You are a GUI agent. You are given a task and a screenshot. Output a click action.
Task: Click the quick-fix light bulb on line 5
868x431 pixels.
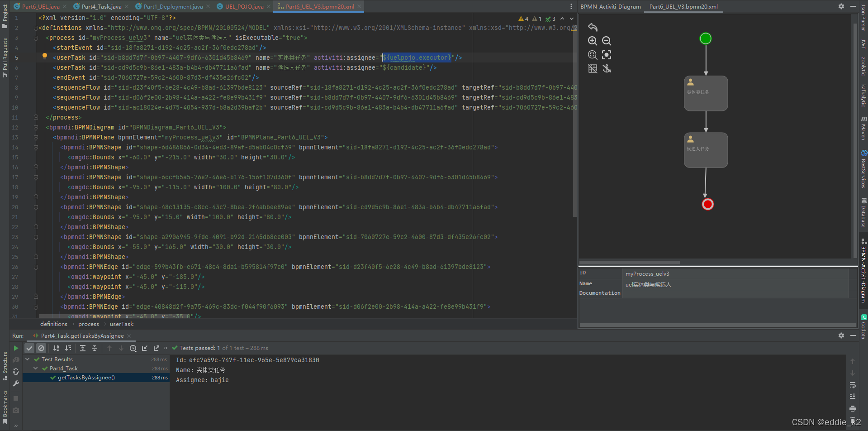pyautogui.click(x=44, y=56)
